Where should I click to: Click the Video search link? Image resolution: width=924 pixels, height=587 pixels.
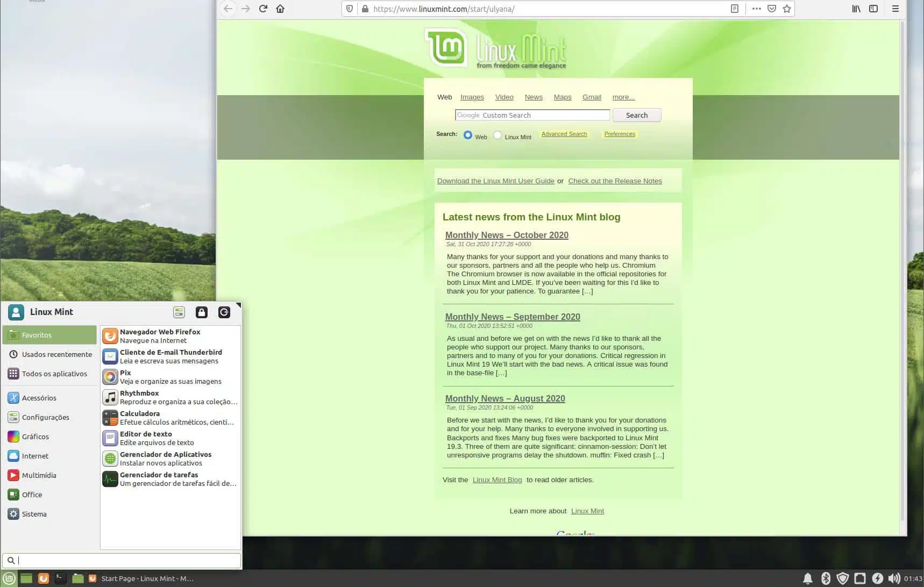click(504, 97)
